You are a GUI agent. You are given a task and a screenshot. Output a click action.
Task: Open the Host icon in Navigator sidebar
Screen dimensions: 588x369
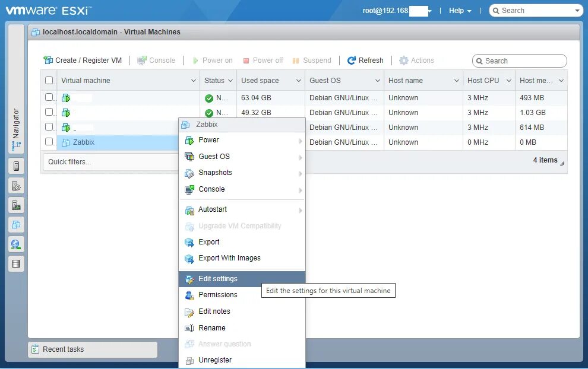[16, 166]
